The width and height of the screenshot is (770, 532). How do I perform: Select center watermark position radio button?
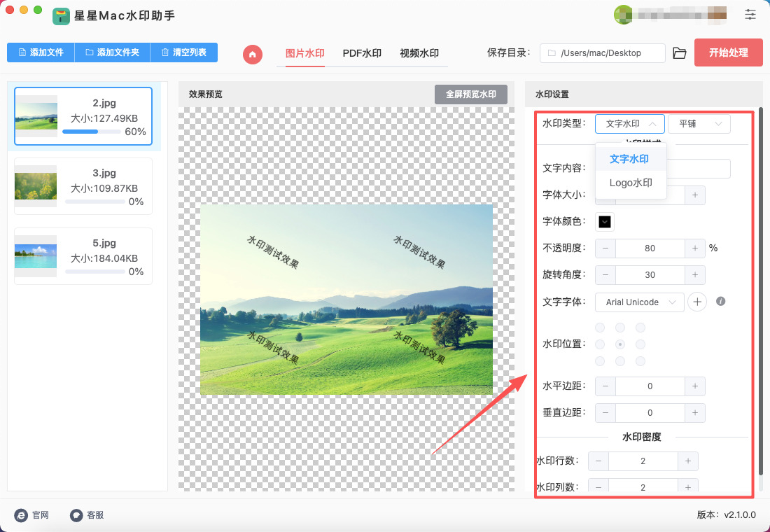coord(619,344)
